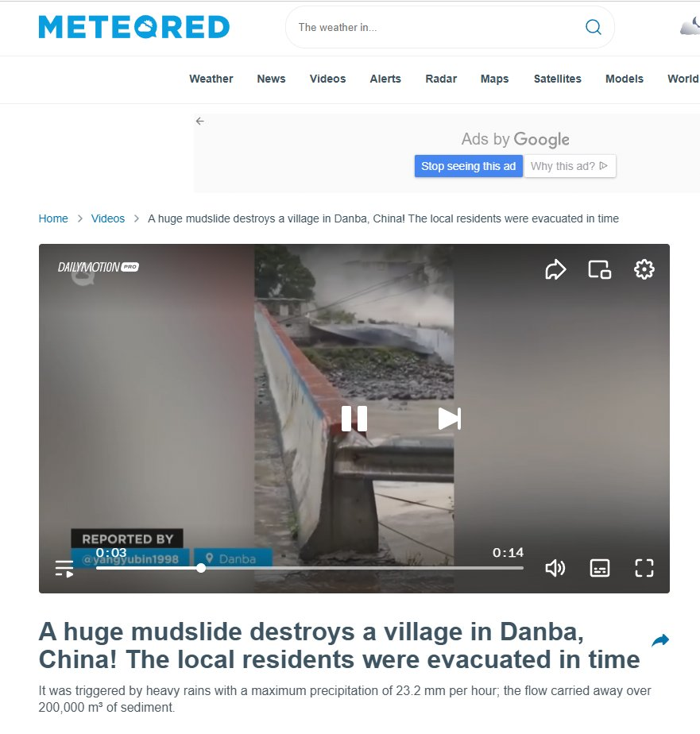
Task: Open the video playlist queue icon
Action: tap(64, 569)
